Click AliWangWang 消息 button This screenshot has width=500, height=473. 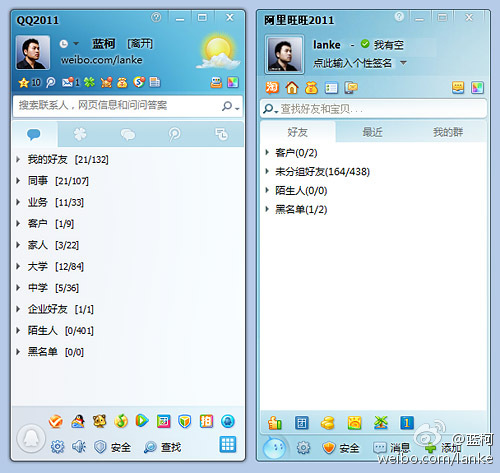coord(391,448)
